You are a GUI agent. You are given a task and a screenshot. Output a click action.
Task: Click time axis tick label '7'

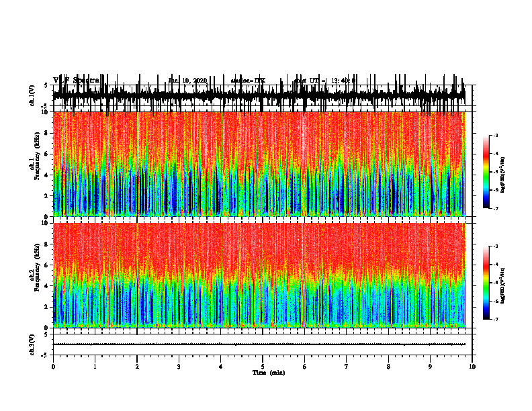coord(347,367)
